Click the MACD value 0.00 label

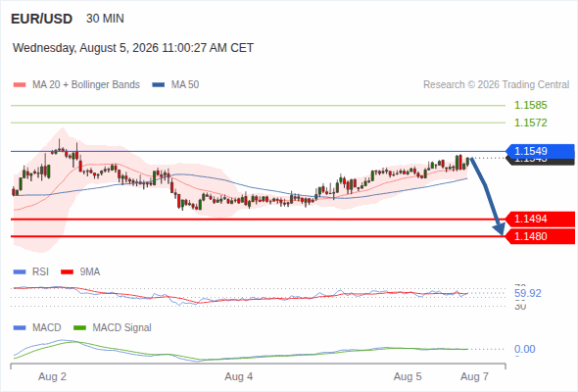pos(525,349)
